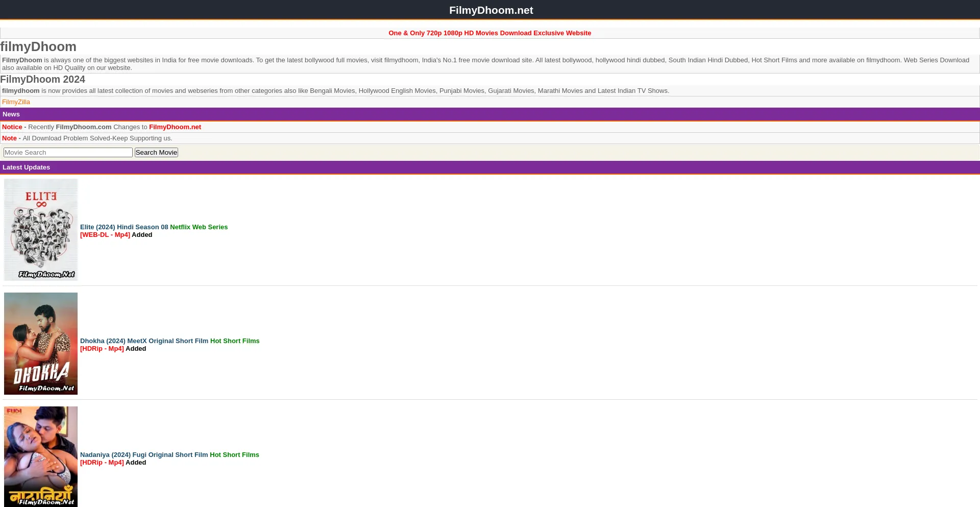Click the red 720p 1080p HD Movies banner text
980x507 pixels.
pyautogui.click(x=489, y=33)
